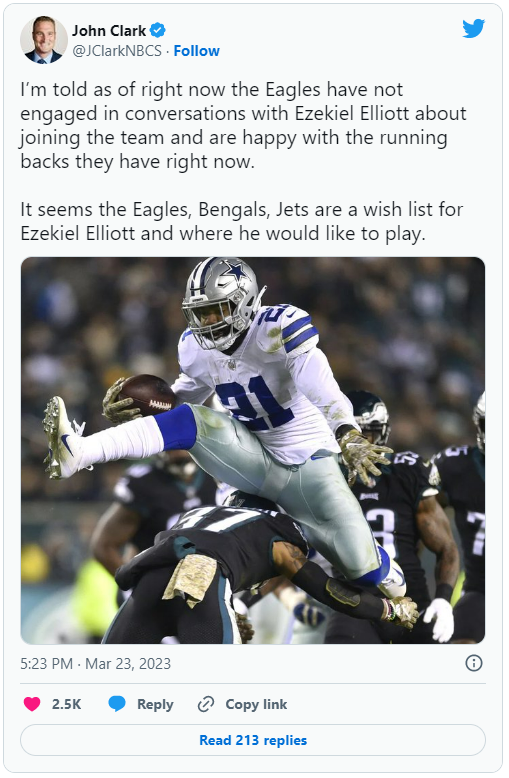Open the Read 213 replies button
Viewport: 509px width, 778px height.
253,740
